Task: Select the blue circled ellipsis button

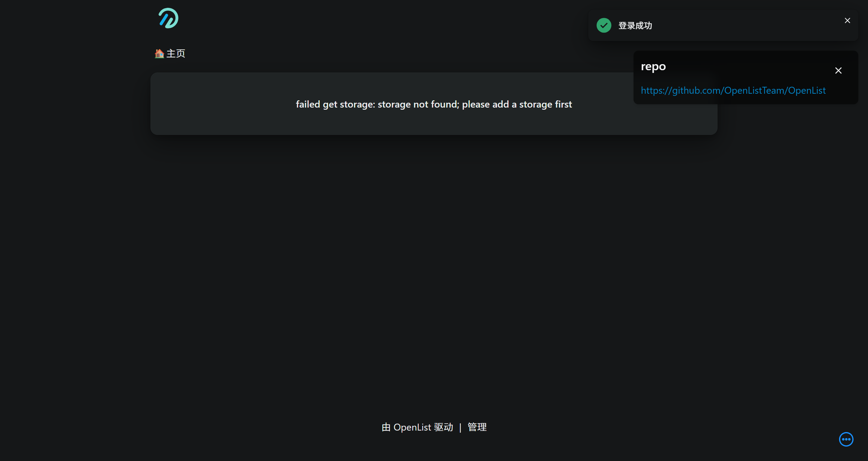Action: [x=846, y=439]
